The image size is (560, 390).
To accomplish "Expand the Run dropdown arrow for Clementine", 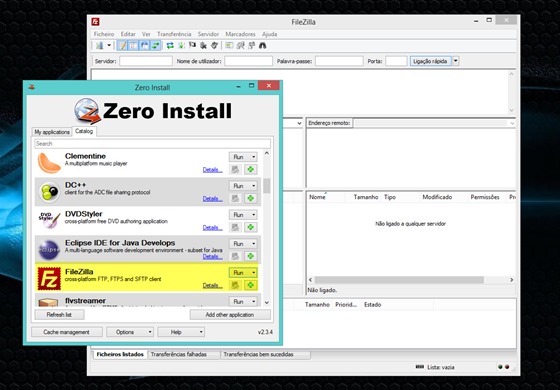I will pyautogui.click(x=254, y=157).
